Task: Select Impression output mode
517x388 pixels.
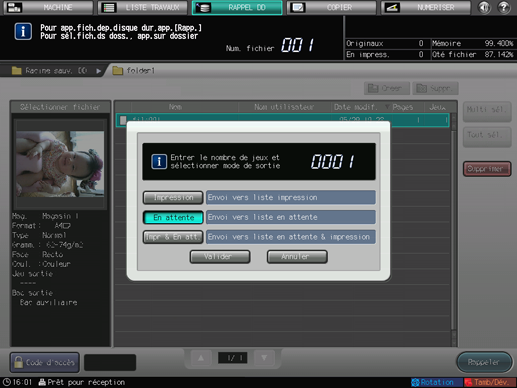Action: coord(173,197)
